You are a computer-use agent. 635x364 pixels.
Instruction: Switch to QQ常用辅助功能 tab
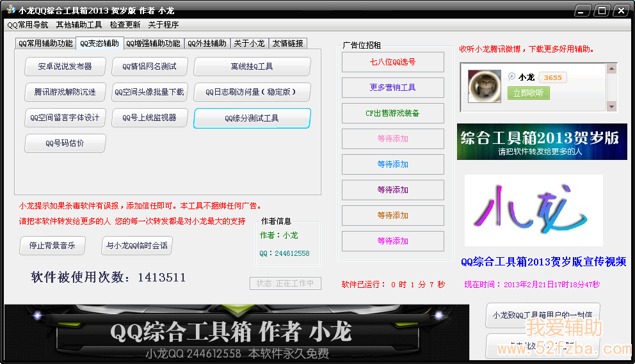[x=45, y=44]
